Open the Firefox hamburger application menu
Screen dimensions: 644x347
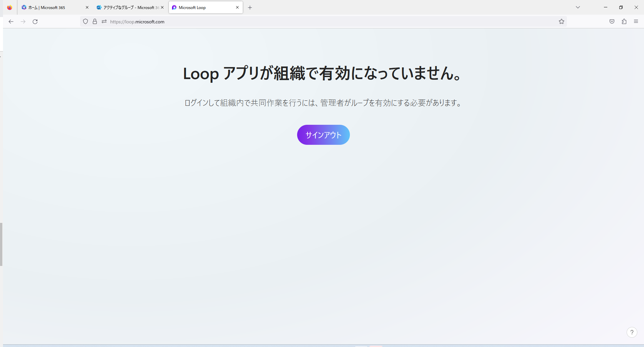pyautogui.click(x=636, y=22)
